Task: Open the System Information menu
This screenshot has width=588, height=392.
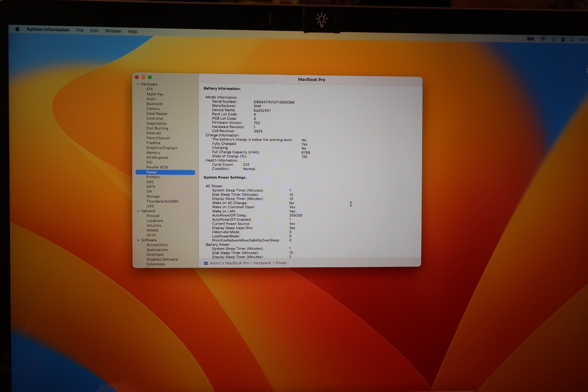Action: 48,30
